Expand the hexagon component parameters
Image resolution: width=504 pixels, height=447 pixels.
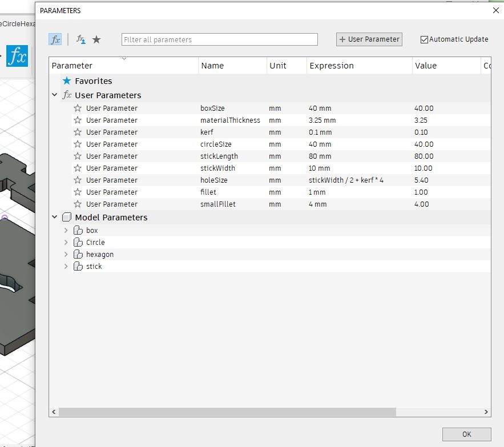pos(66,254)
